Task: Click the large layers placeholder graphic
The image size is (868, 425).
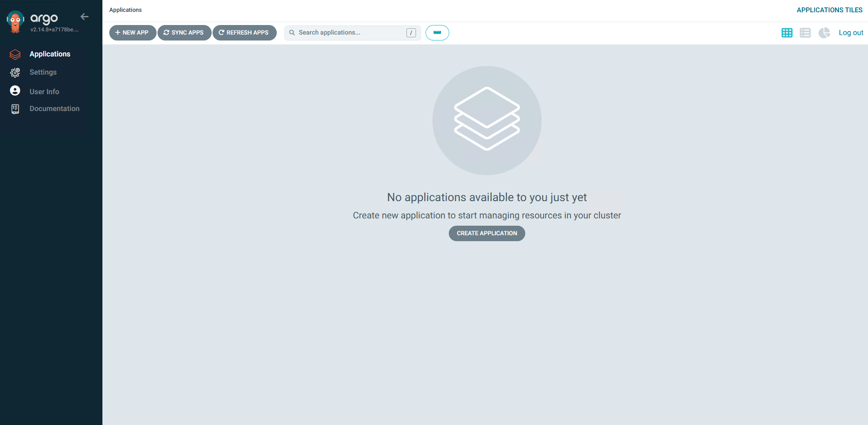Action: 487,120
